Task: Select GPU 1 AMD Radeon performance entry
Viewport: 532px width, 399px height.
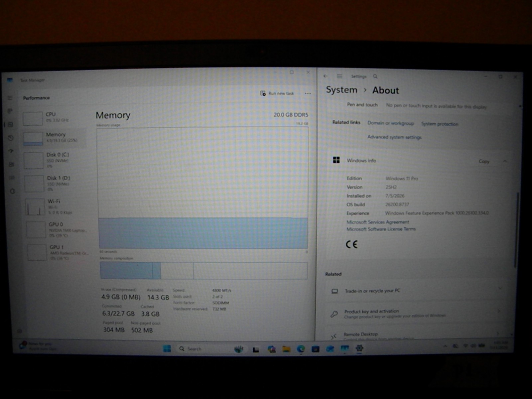Action: pyautogui.click(x=58, y=253)
